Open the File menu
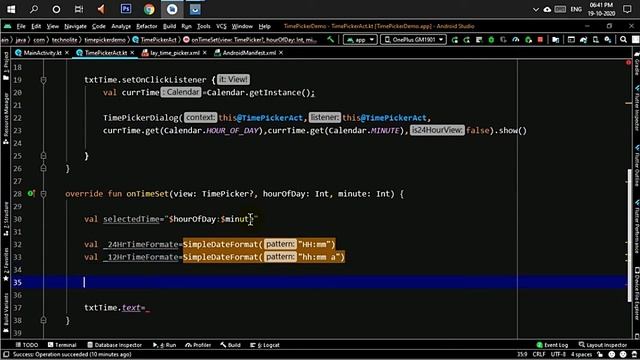Viewport: 640px width, 360px height. [x=21, y=26]
